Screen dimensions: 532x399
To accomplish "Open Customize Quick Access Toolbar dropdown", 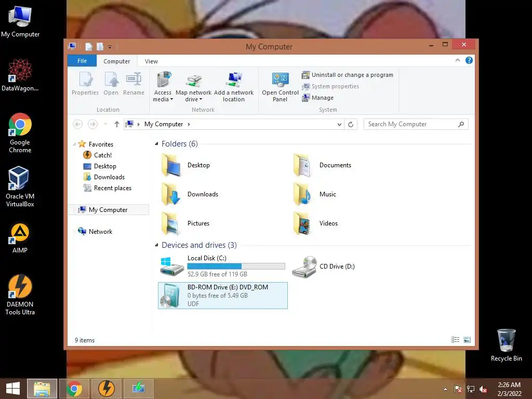I will pos(110,47).
